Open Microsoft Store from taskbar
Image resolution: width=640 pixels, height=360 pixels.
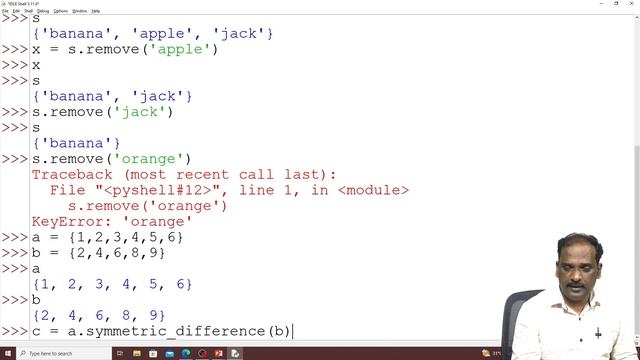click(x=153, y=353)
